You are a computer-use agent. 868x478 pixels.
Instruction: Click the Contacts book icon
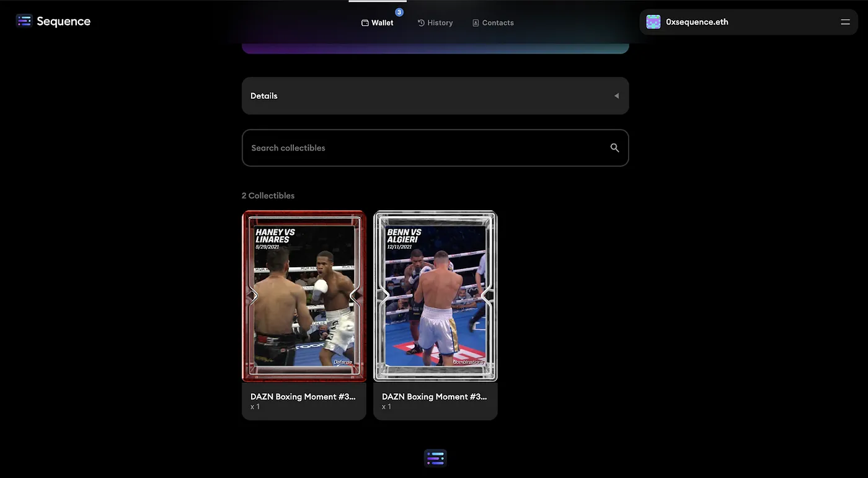476,23
